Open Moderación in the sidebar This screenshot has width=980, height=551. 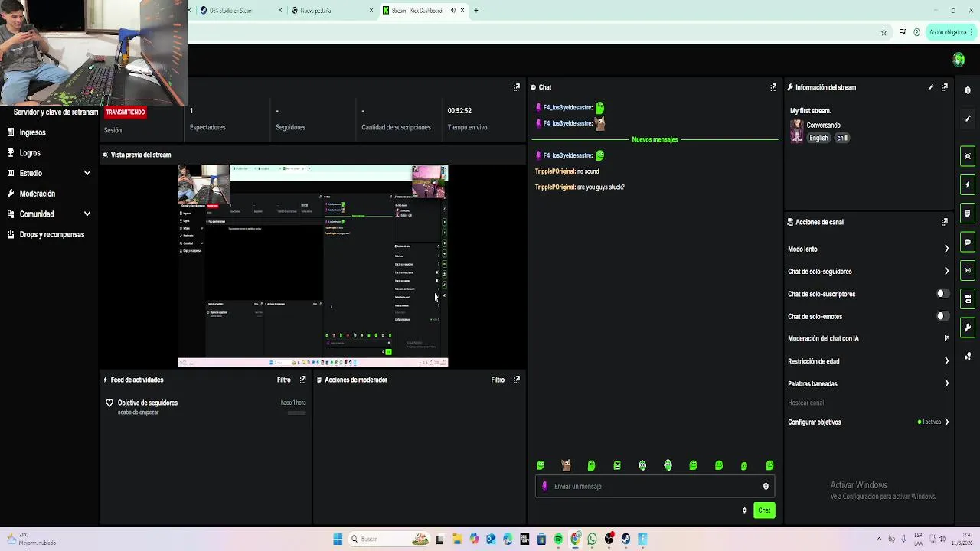(x=38, y=194)
